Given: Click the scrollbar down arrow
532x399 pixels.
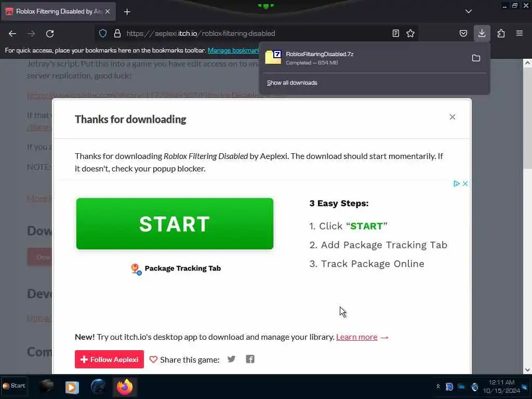Looking at the screenshot, I should [x=527, y=369].
